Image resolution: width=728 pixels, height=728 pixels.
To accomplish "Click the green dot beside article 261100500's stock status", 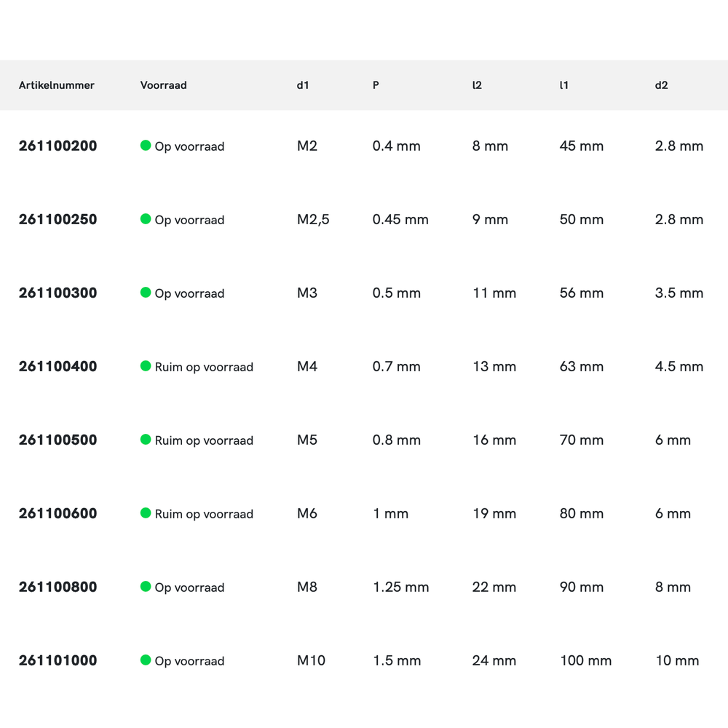I will coord(146,440).
